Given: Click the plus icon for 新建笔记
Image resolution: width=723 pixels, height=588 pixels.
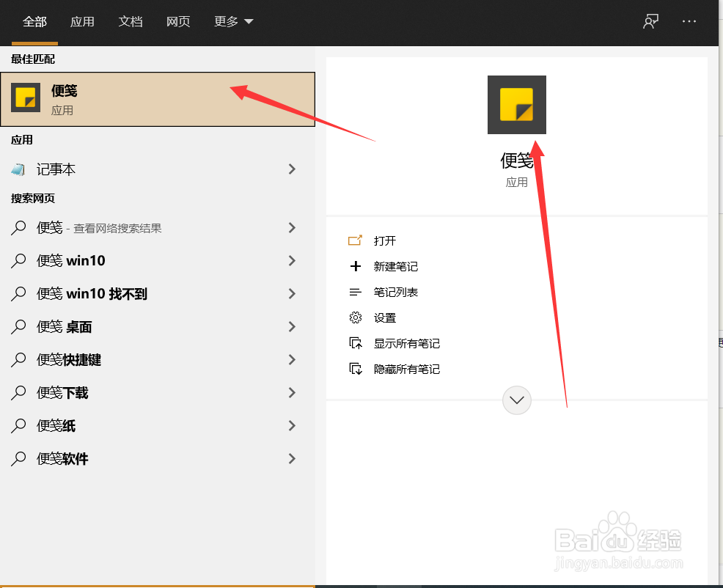Looking at the screenshot, I should tap(356, 265).
